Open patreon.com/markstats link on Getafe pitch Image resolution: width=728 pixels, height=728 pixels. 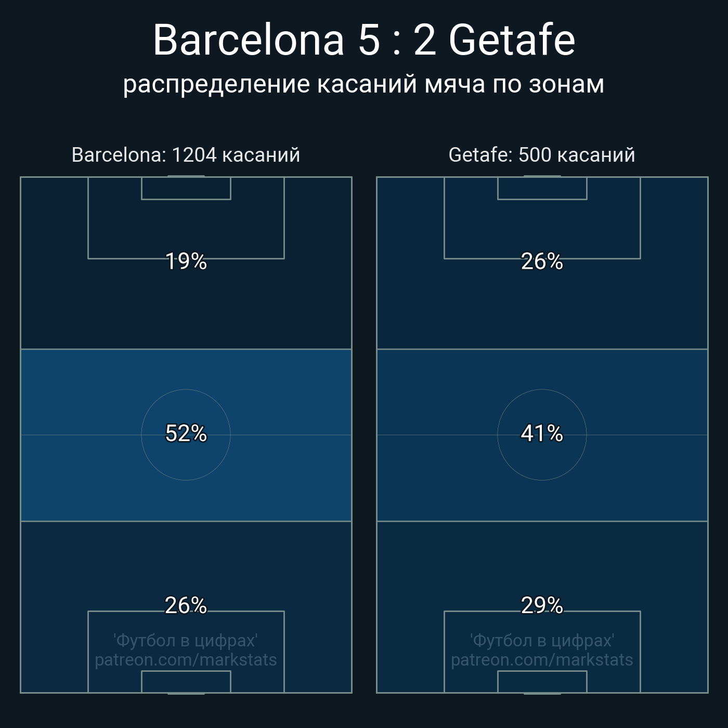[x=542, y=660]
